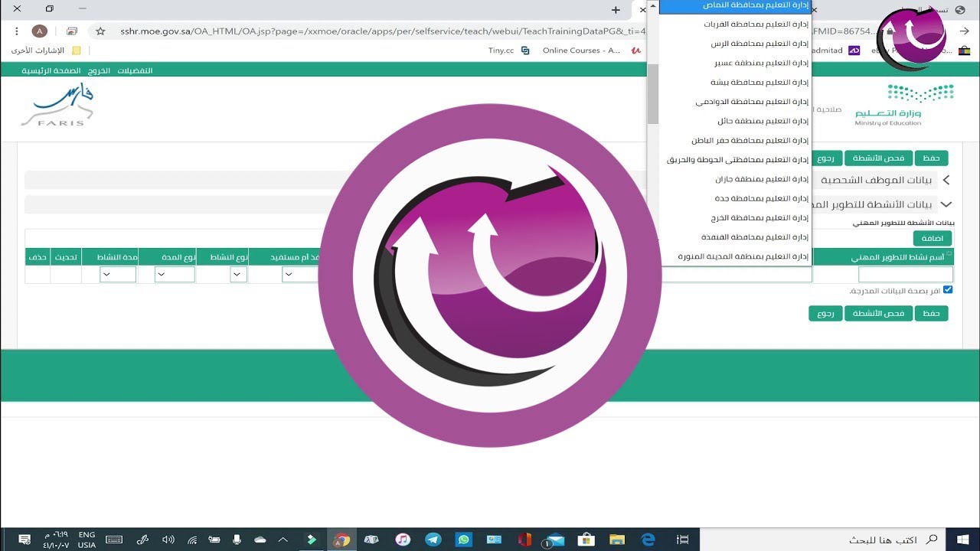Open Microsoft Store from the taskbar
The image size is (980, 551).
(586, 540)
